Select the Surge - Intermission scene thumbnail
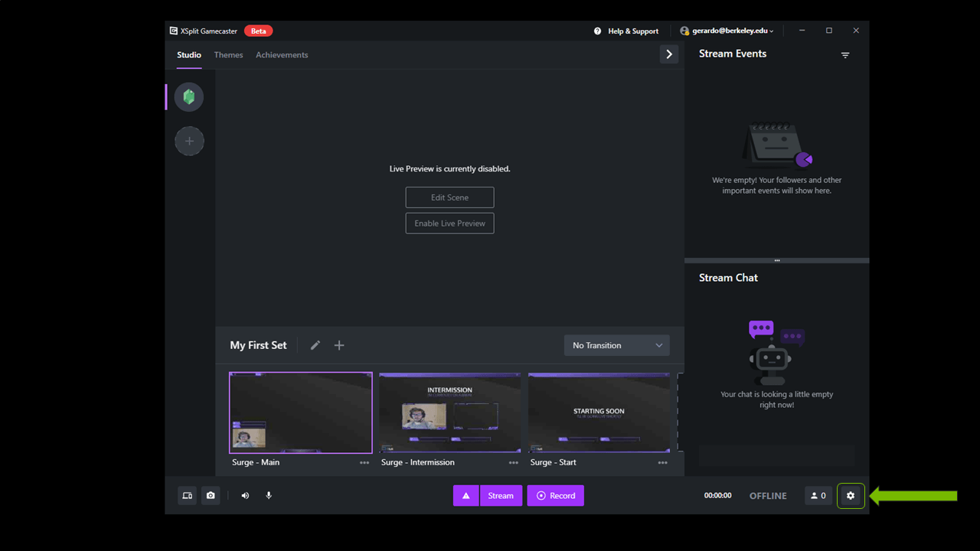The image size is (980, 551). point(449,412)
